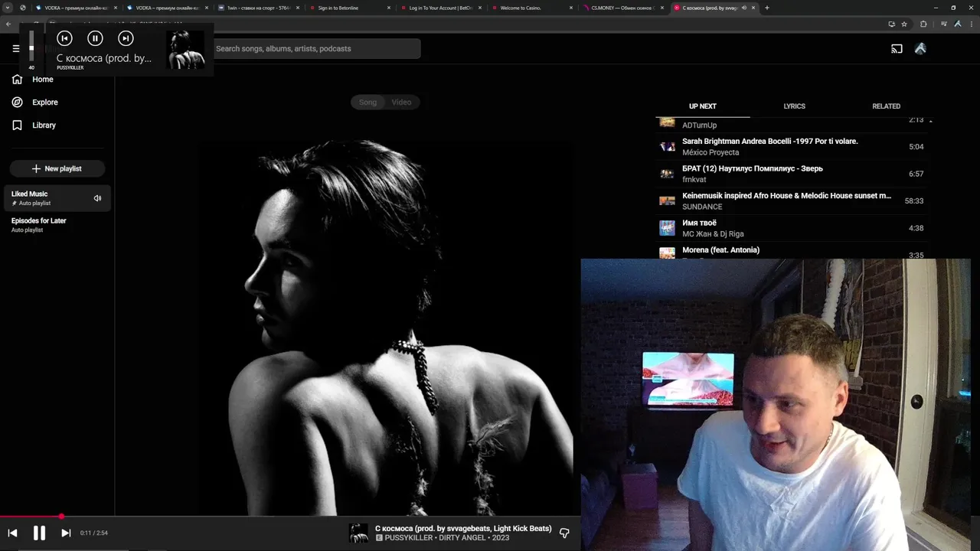Open the hamburger guide menu
The image size is (980, 551).
(16, 48)
